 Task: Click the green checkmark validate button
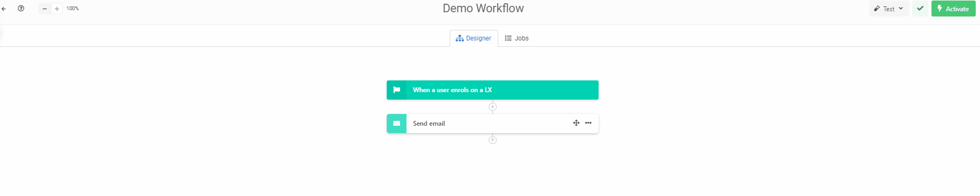pyautogui.click(x=920, y=9)
